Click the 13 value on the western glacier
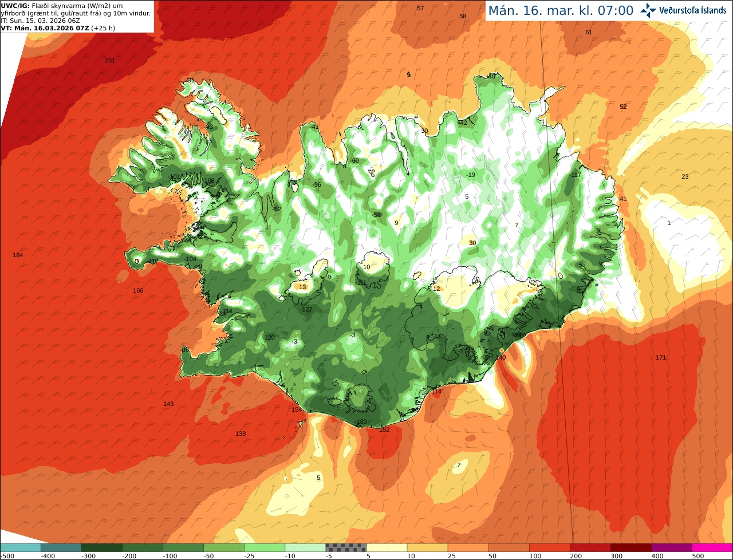The height and width of the screenshot is (560, 733). (x=302, y=287)
